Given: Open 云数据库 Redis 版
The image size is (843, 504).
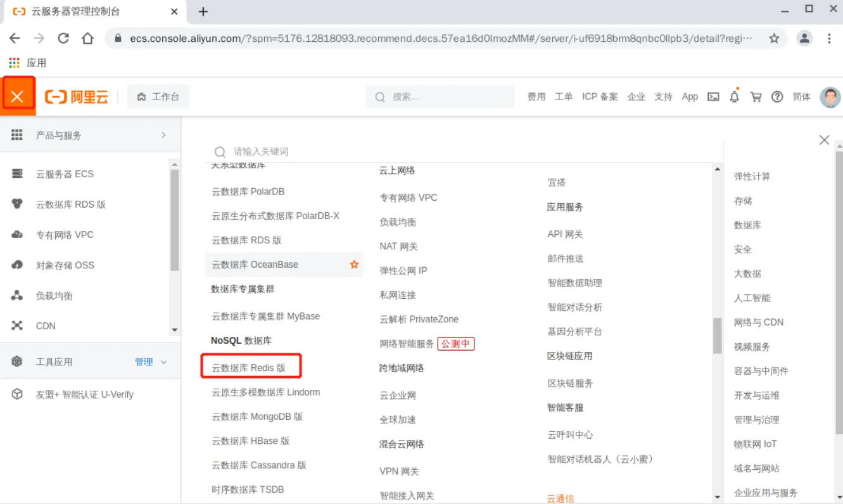Looking at the screenshot, I should click(x=249, y=368).
